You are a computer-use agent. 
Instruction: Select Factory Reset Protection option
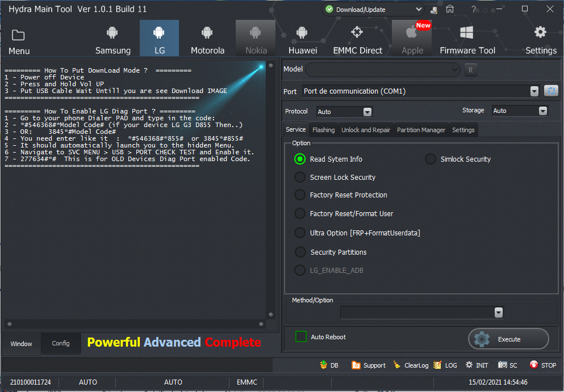(300, 195)
